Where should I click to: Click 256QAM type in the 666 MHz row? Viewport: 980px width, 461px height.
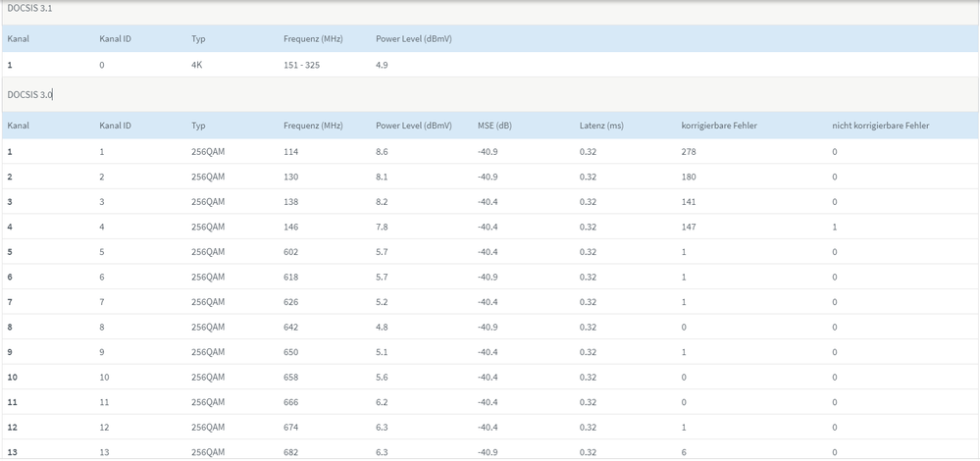208,402
